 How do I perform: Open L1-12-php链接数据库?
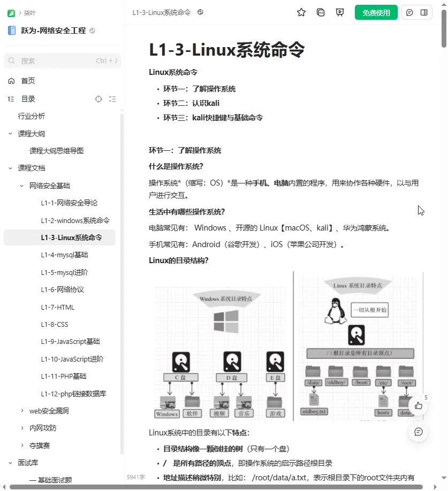click(74, 394)
